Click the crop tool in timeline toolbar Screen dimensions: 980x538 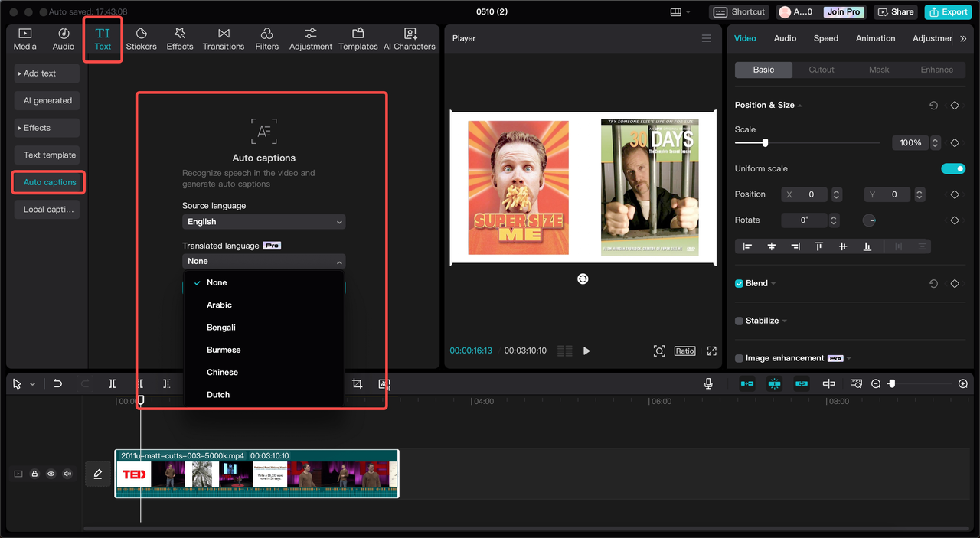(358, 383)
